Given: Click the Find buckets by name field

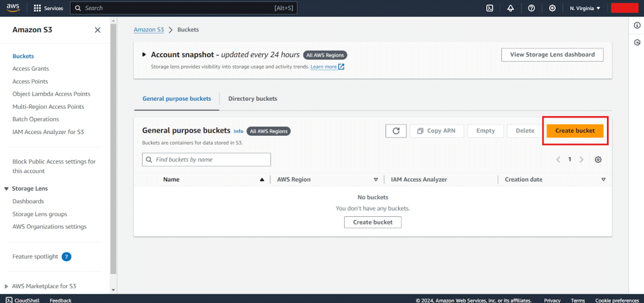Looking at the screenshot, I should pos(206,160).
